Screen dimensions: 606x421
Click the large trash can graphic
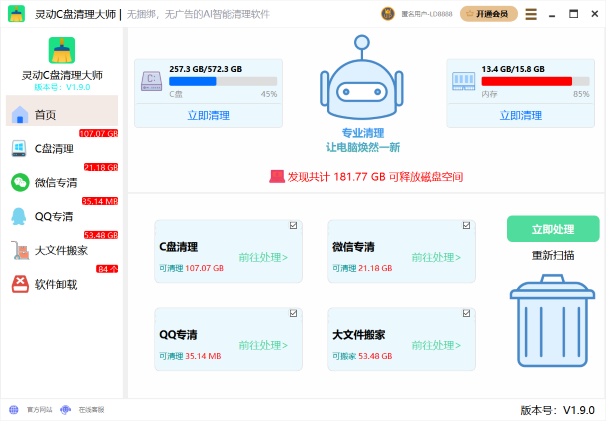point(552,320)
